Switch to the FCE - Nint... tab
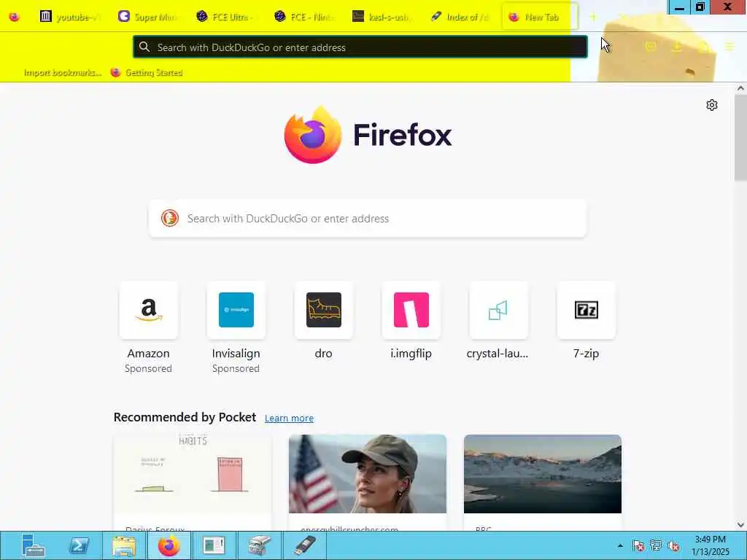747x560 pixels. 304,17
